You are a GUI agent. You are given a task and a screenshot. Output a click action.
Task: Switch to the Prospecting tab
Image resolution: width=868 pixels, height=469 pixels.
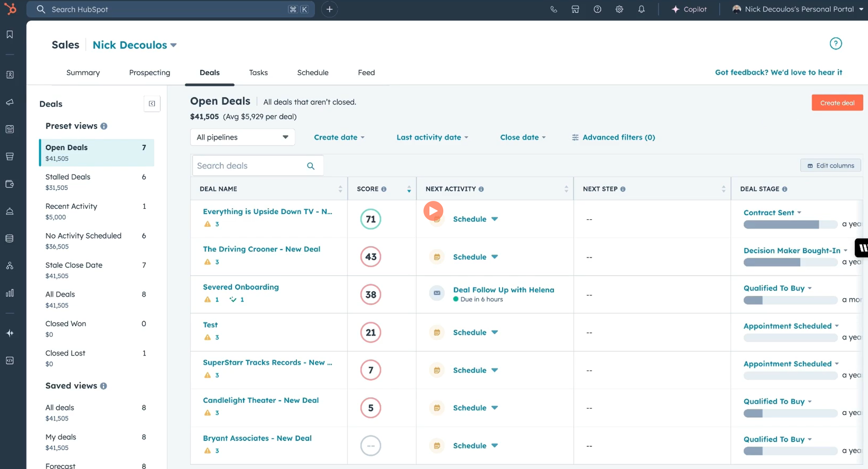[149, 73]
